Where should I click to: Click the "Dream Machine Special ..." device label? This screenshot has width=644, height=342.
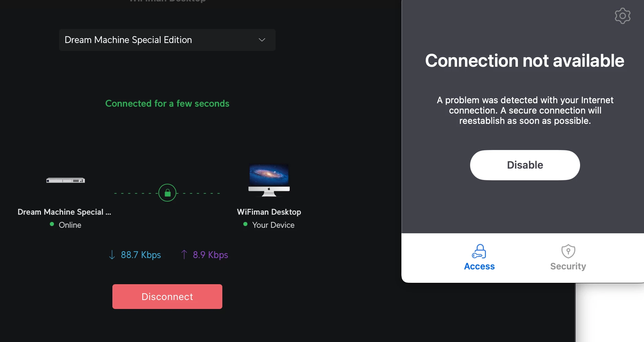point(64,212)
